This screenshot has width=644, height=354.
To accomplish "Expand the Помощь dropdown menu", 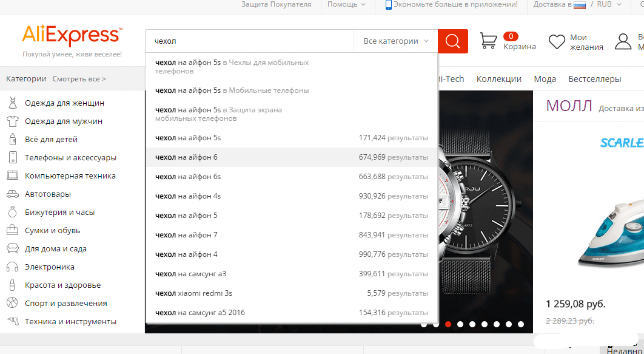I will (346, 4).
